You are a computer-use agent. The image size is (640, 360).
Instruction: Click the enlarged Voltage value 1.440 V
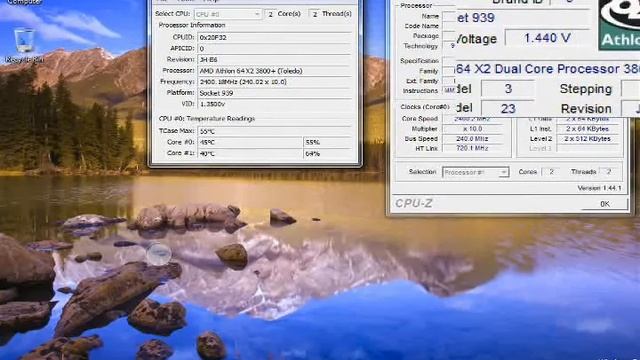pos(547,38)
